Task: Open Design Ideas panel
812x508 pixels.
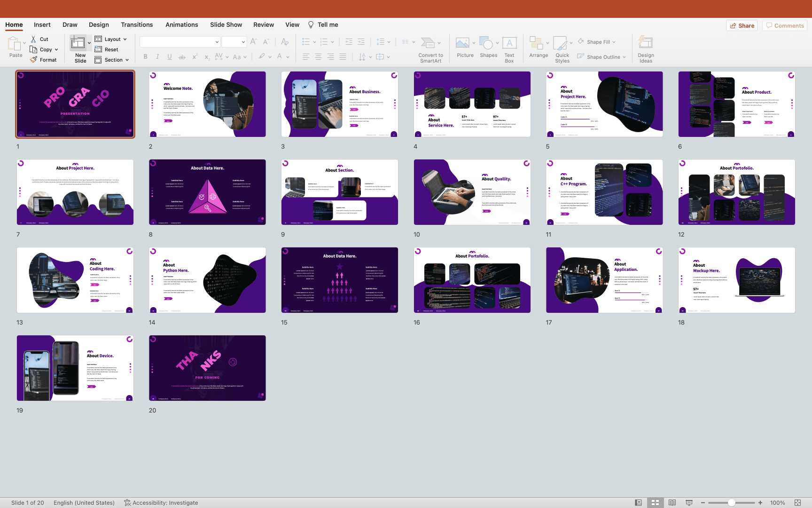Action: pos(646,43)
